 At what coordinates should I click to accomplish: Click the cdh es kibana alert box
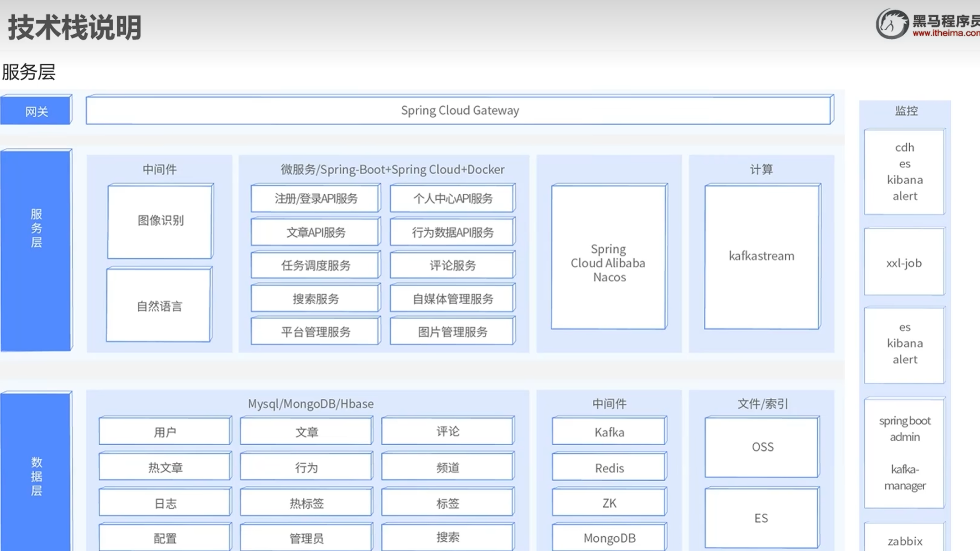pos(904,172)
